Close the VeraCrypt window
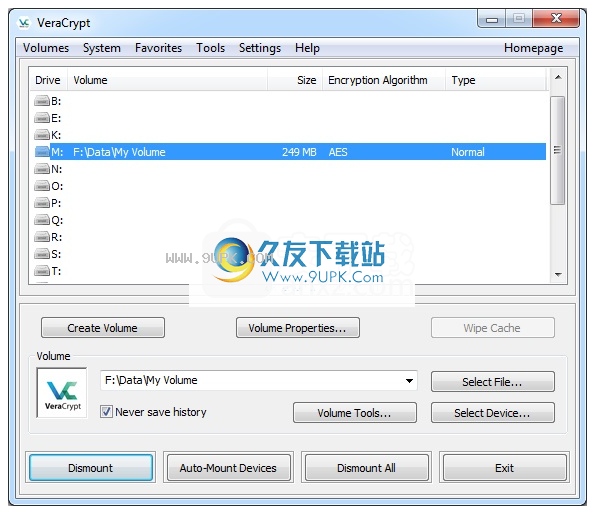The width and height of the screenshot is (604, 521). 556,18
